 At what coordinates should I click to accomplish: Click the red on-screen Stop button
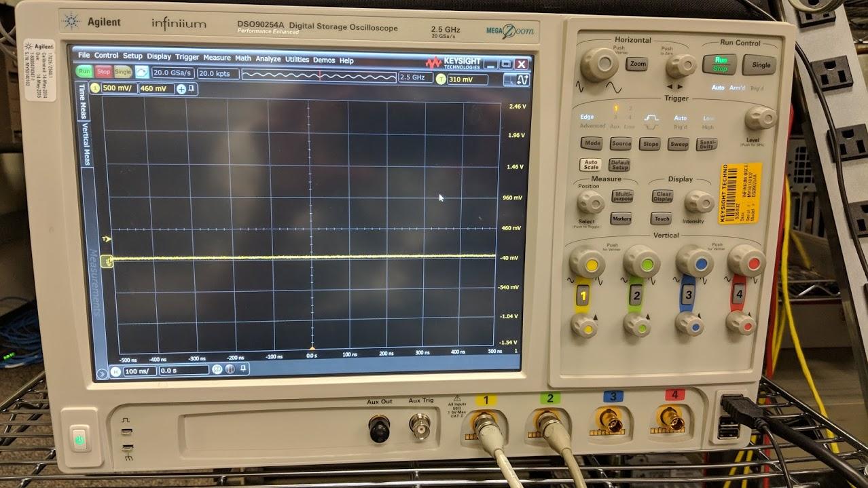tap(103, 71)
